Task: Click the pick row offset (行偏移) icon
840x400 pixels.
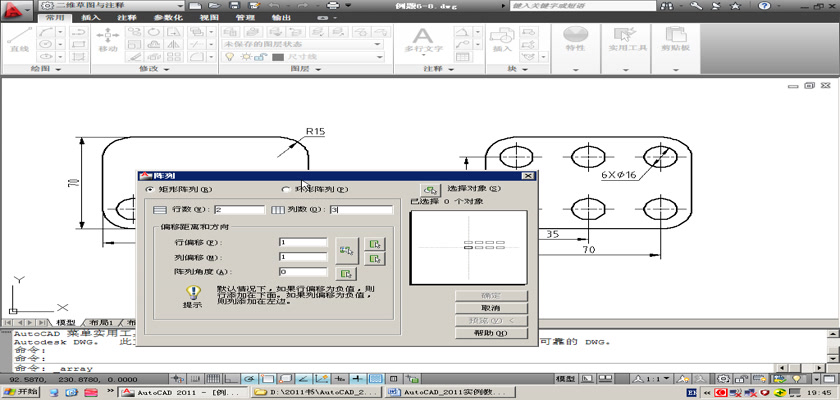Action: pos(375,243)
